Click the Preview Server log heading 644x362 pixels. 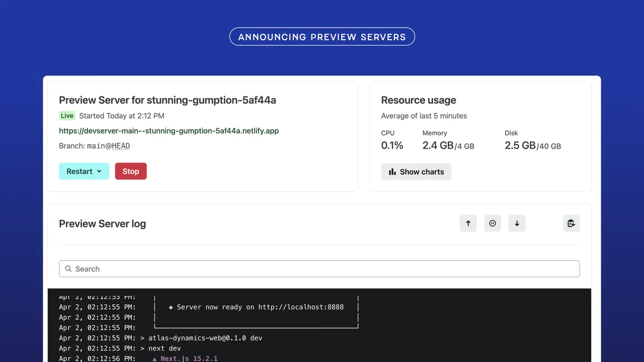102,223
